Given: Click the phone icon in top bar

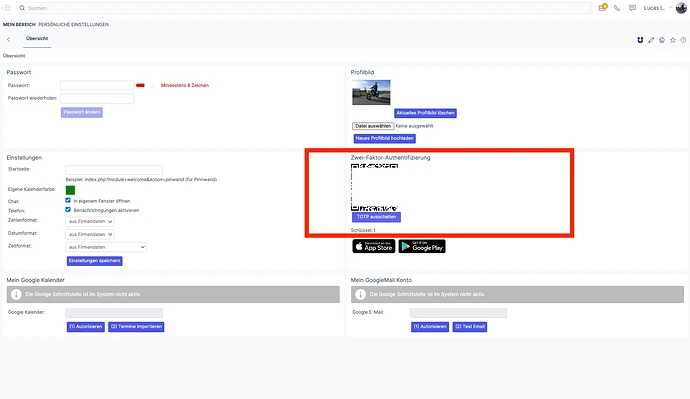Looking at the screenshot, I should click(617, 8).
